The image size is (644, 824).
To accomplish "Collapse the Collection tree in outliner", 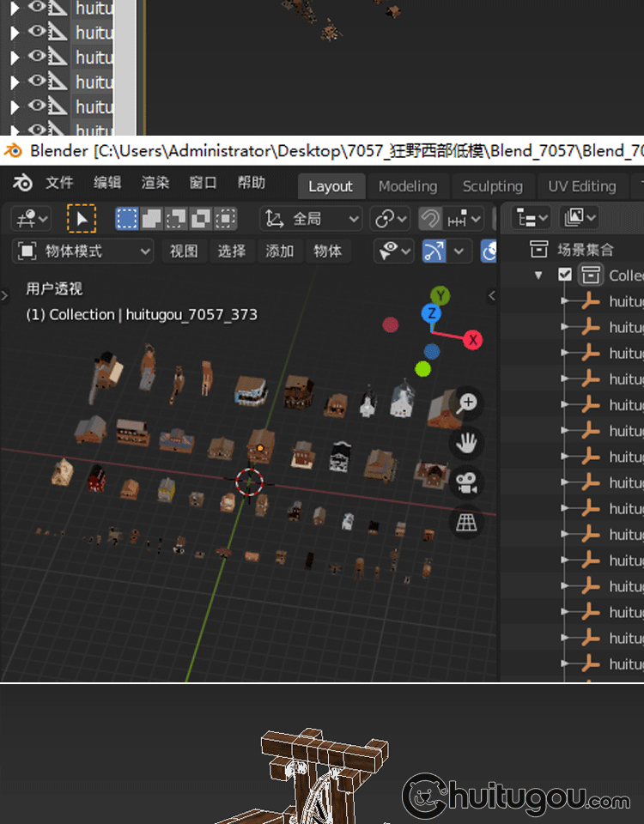I will tap(538, 276).
